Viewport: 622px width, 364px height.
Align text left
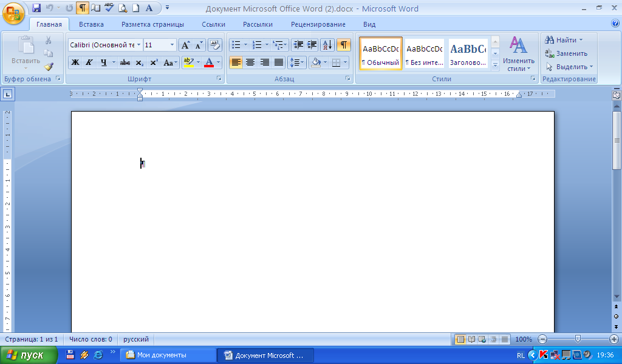click(x=236, y=62)
